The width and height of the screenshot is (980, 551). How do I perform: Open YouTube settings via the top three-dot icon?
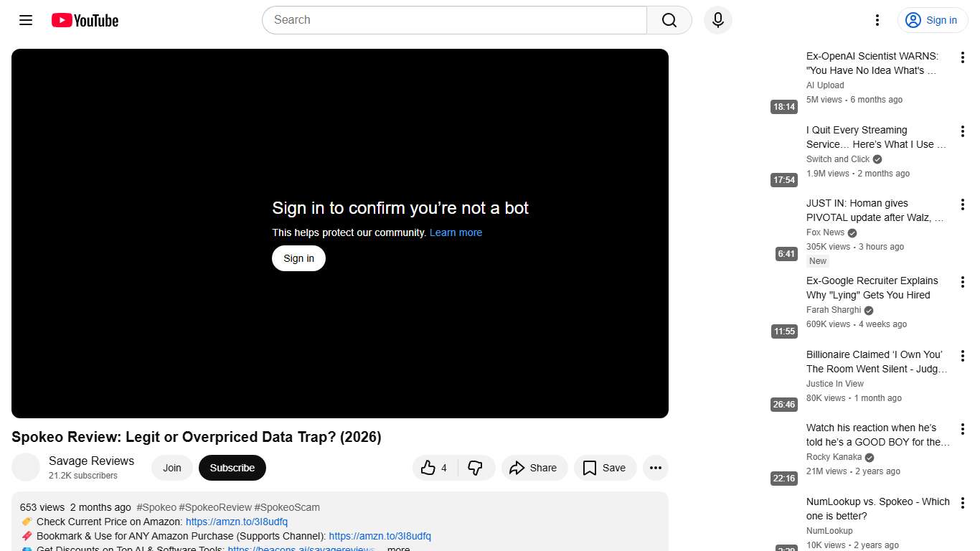[x=877, y=20]
